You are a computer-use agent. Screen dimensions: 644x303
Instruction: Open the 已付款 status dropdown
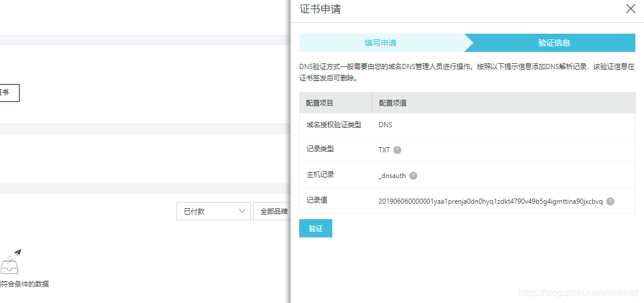tap(213, 211)
